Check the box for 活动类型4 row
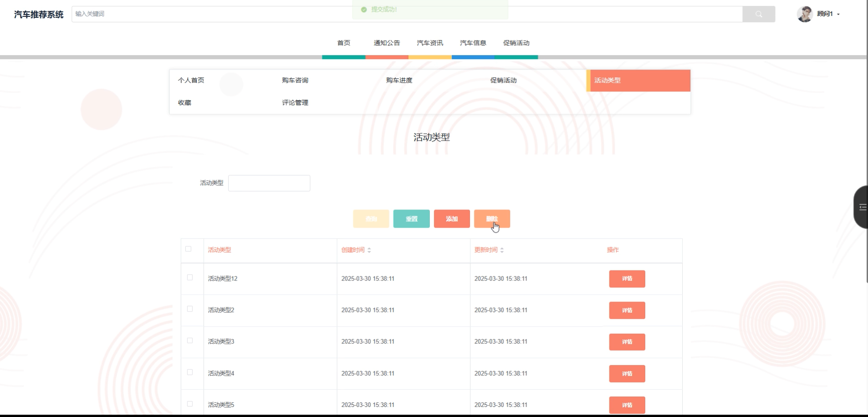Viewport: 868px width, 417px height. 190,372
